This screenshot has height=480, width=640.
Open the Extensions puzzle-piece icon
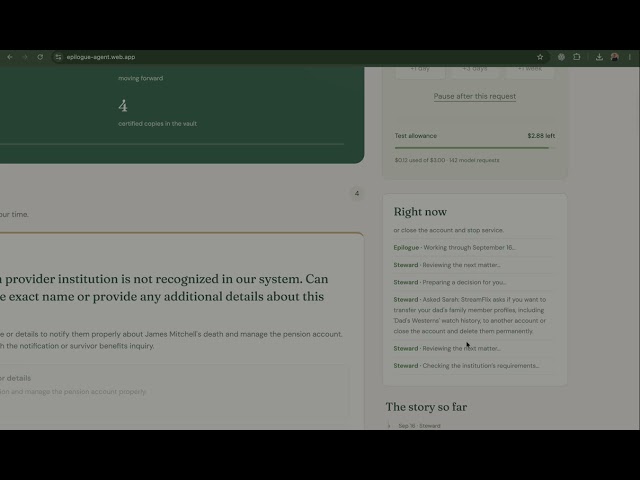coord(576,57)
